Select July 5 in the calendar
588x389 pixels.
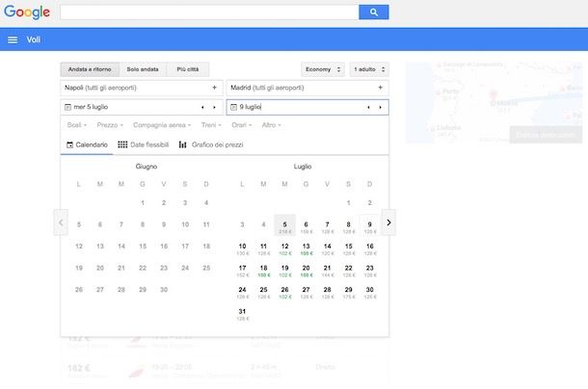[284, 225]
